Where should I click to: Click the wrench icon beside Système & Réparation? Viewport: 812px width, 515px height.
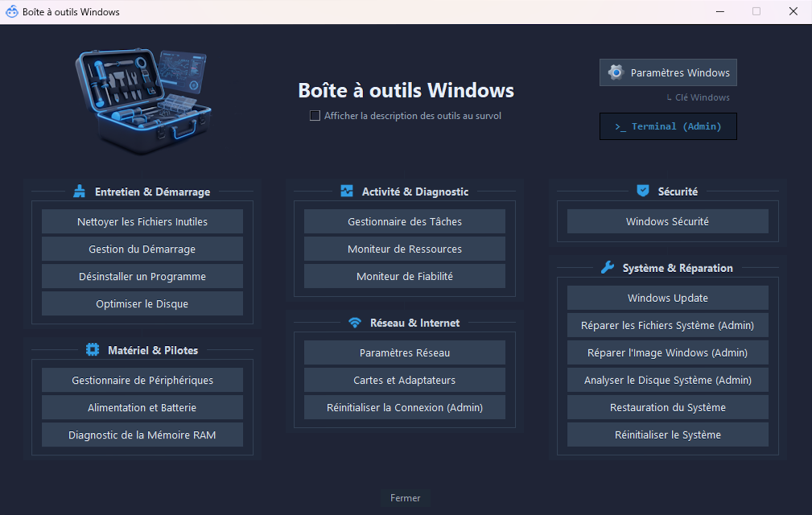[x=608, y=268]
